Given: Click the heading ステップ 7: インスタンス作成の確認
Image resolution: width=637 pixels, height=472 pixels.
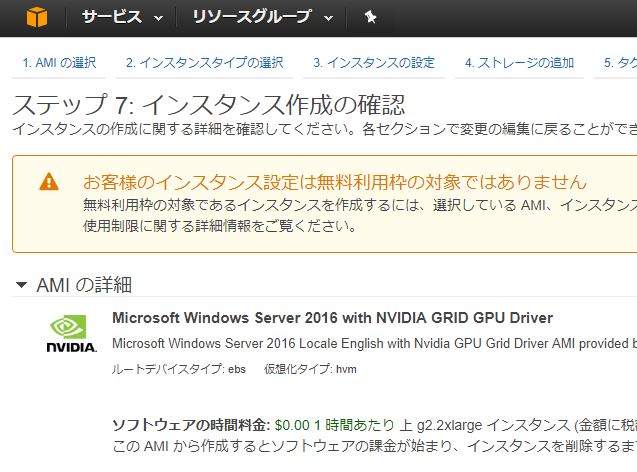Looking at the screenshot, I should click(209, 104).
